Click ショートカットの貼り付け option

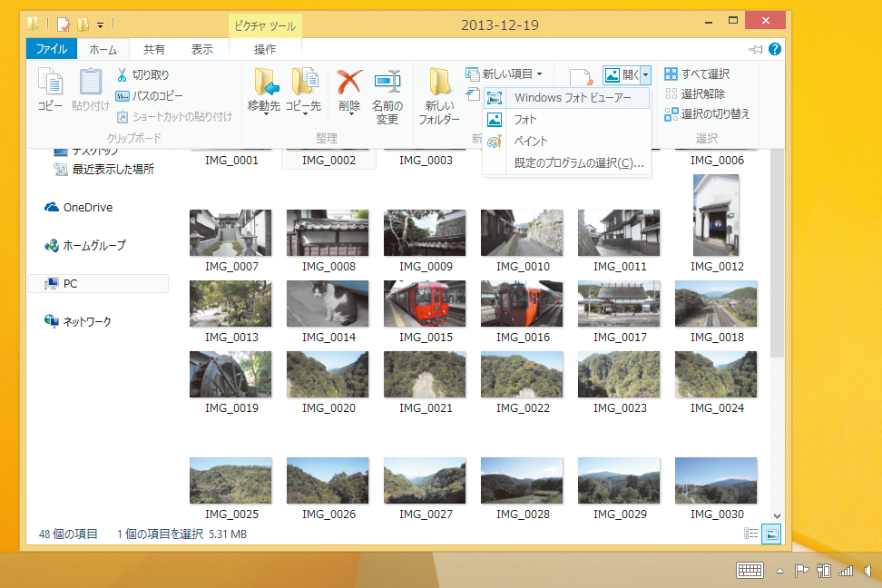click(x=174, y=117)
